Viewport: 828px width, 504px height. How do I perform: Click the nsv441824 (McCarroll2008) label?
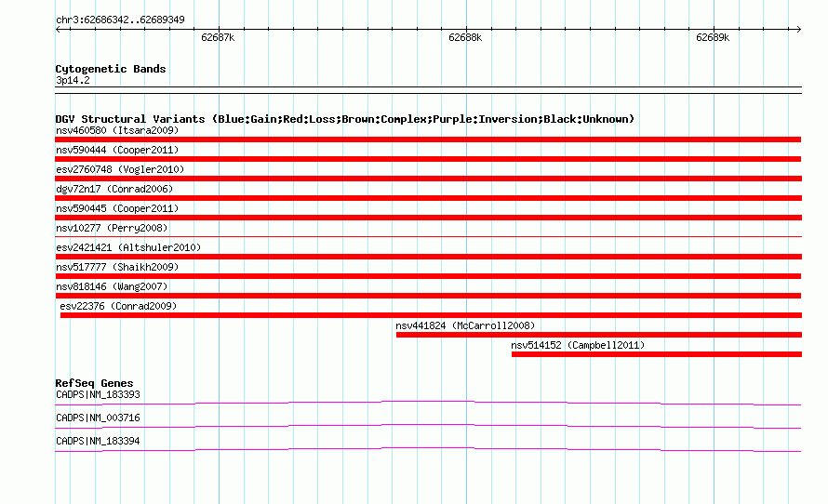(465, 325)
